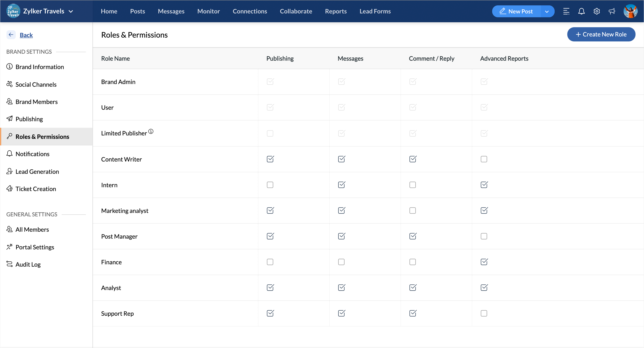Image resolution: width=644 pixels, height=348 pixels.
Task: Click the megaphone announcements icon
Action: [x=612, y=11]
